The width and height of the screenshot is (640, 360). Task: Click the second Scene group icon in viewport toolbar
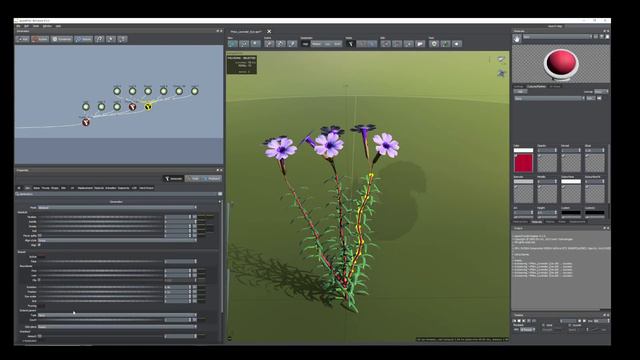coord(280,44)
